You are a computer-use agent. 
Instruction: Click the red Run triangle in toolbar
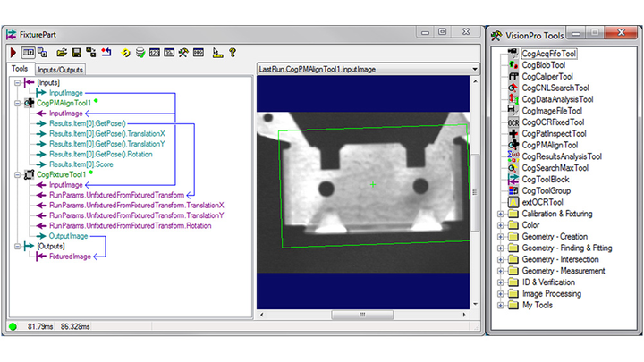click(13, 53)
